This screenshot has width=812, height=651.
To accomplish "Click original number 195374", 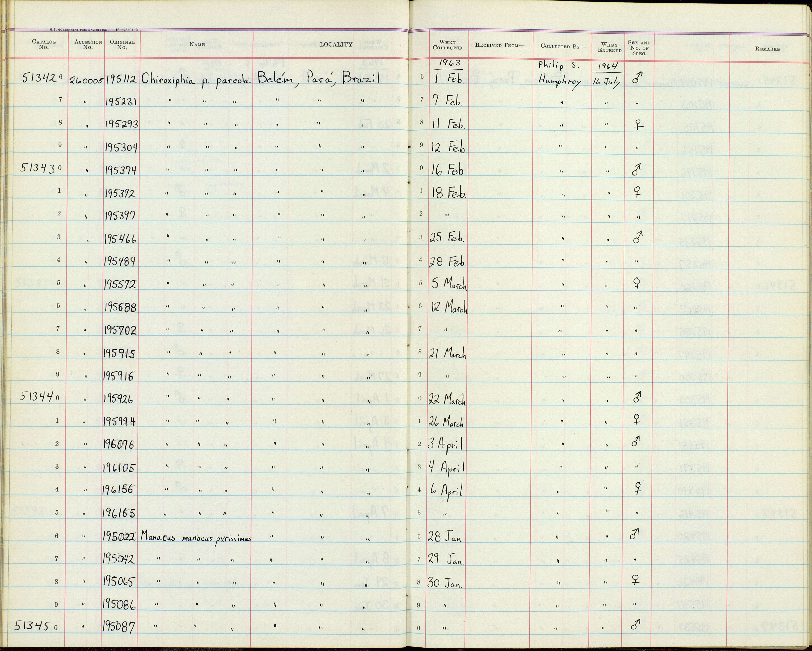I will click(121, 171).
